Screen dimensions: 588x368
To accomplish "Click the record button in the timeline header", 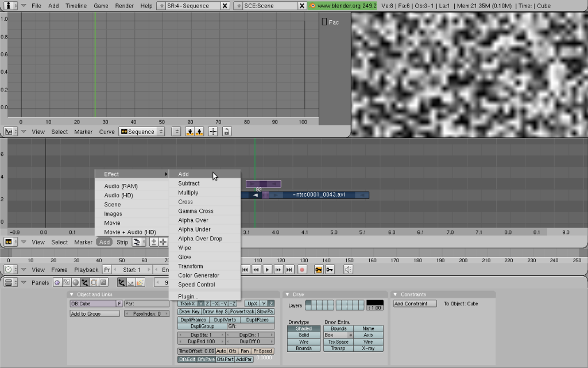I will coord(302,270).
